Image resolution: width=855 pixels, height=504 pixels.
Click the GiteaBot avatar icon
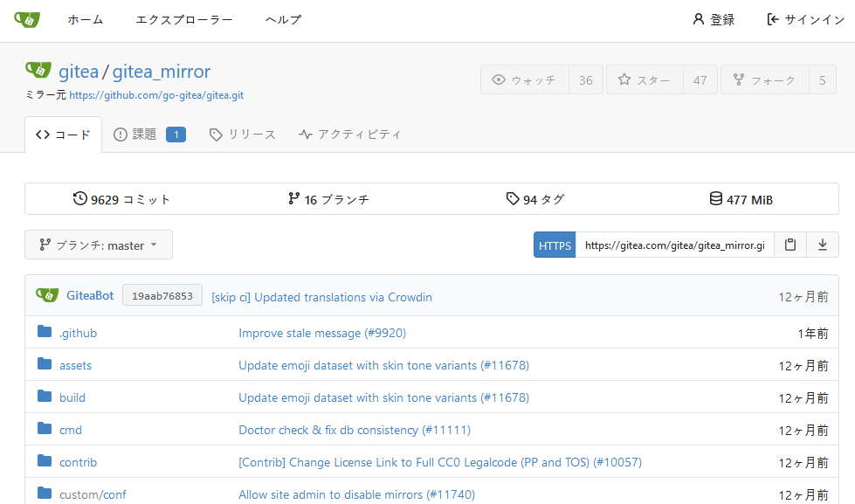(47, 296)
